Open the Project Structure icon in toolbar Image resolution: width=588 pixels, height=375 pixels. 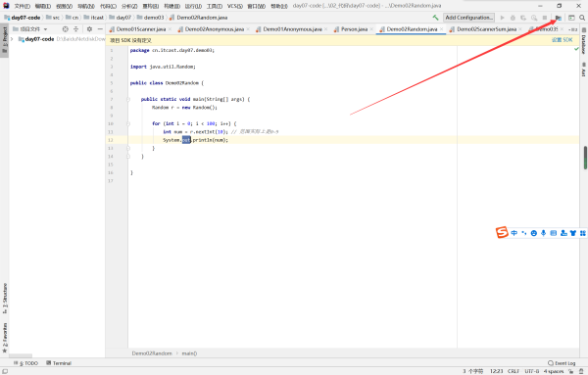[x=559, y=18]
